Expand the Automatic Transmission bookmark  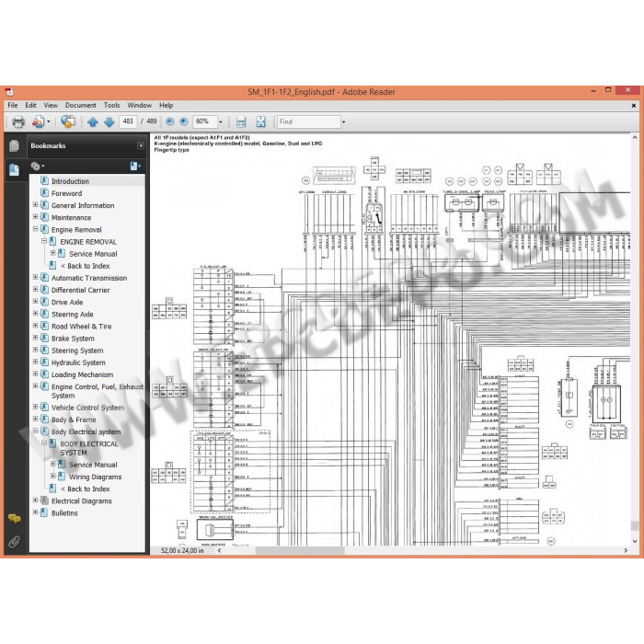tap(35, 277)
